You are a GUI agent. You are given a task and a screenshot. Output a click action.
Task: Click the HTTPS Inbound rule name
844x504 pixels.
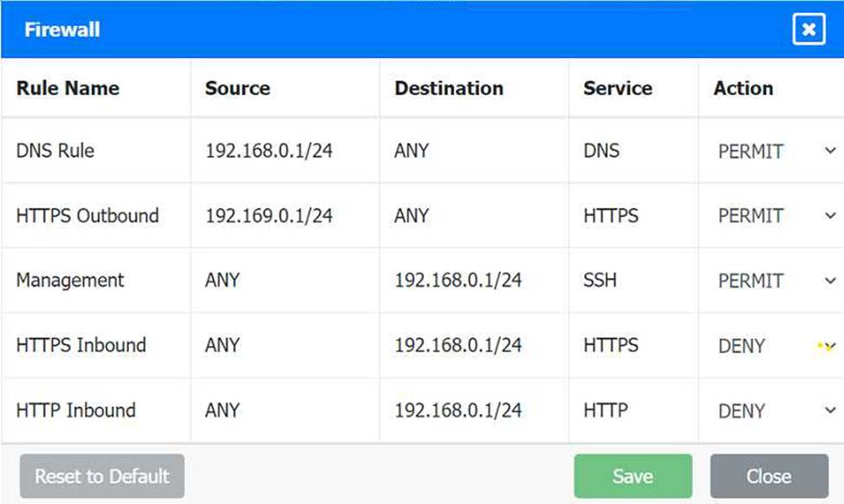pos(81,346)
